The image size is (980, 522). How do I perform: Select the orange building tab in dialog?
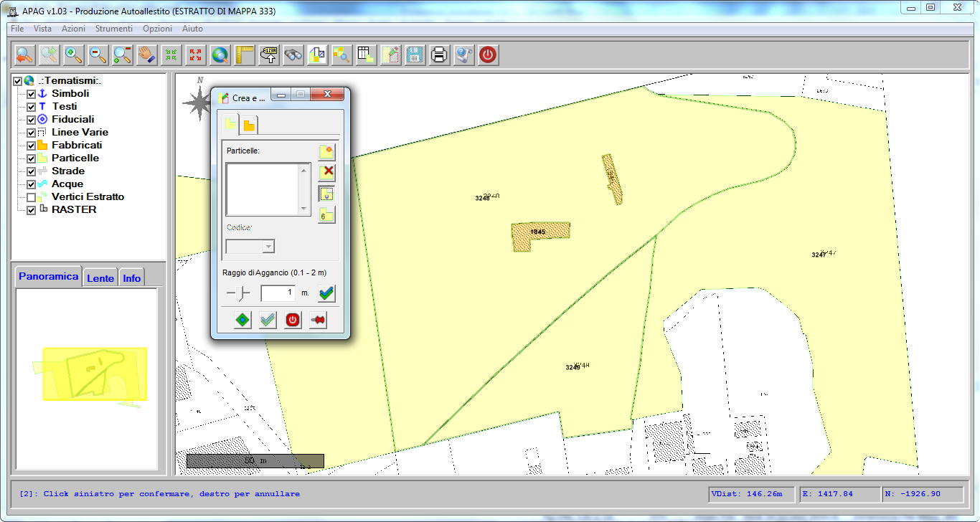point(248,125)
